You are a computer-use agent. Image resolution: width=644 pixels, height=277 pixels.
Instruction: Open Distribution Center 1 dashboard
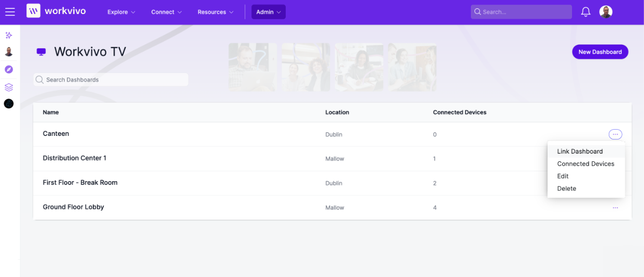click(x=75, y=158)
